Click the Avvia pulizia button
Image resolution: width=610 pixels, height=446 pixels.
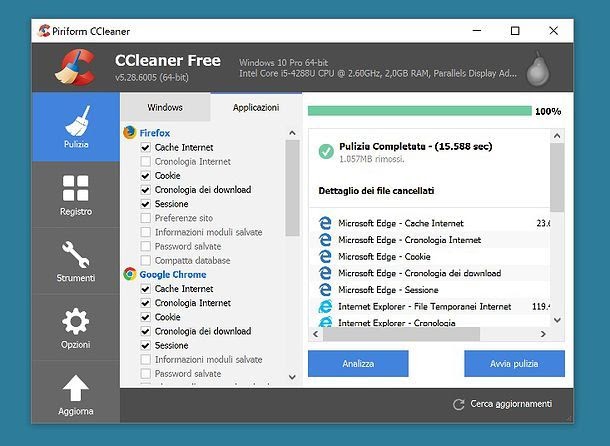point(514,363)
